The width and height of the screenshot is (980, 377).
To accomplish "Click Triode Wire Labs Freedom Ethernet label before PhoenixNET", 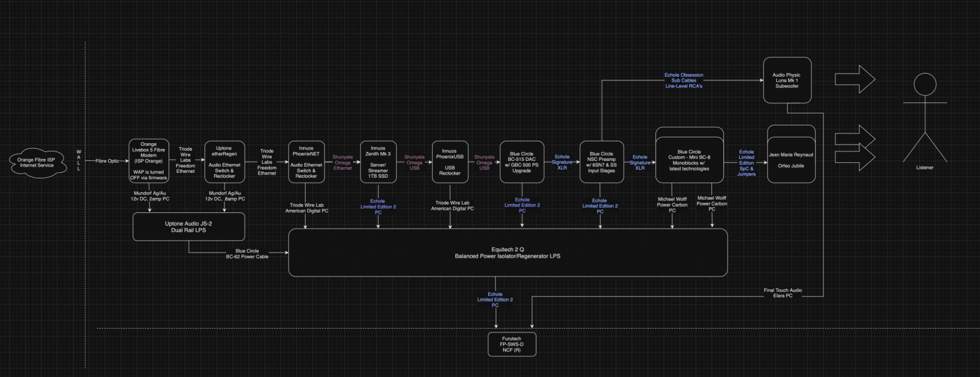I will coord(267,162).
